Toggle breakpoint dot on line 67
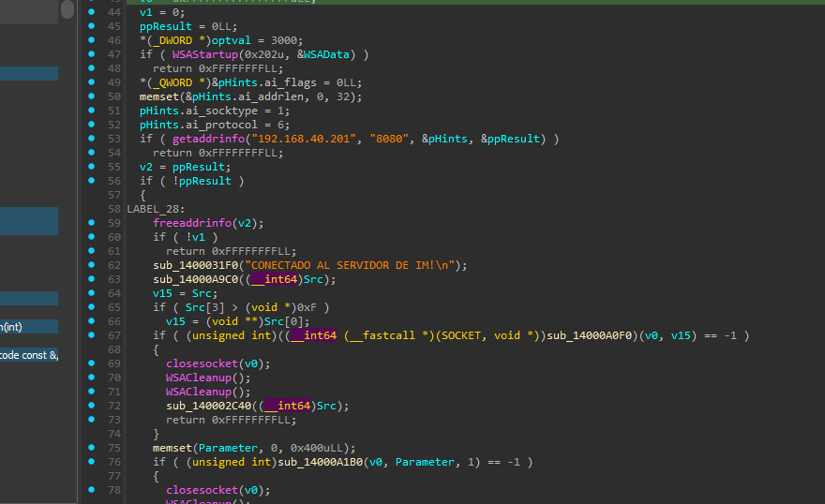This screenshot has width=825, height=504. [92, 334]
